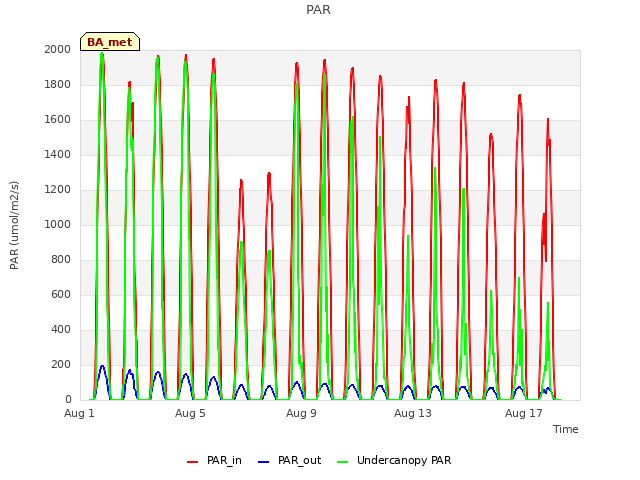The width and height of the screenshot is (640, 480).
Task: Click the green Undercanopy PAR legend swatch
Action: pyautogui.click(x=342, y=462)
